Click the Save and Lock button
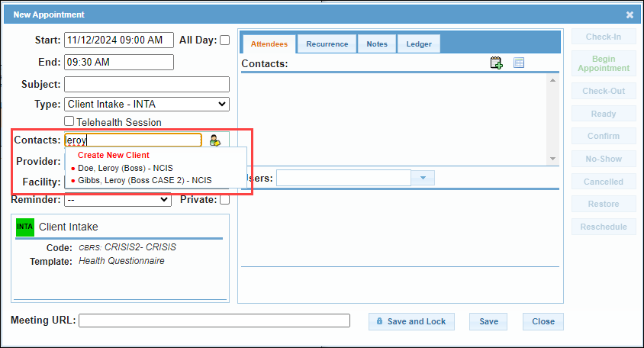The width and height of the screenshot is (644, 348). click(x=411, y=321)
